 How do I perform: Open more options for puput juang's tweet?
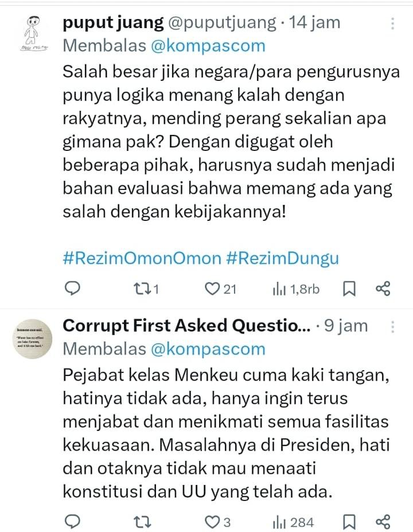click(x=392, y=24)
